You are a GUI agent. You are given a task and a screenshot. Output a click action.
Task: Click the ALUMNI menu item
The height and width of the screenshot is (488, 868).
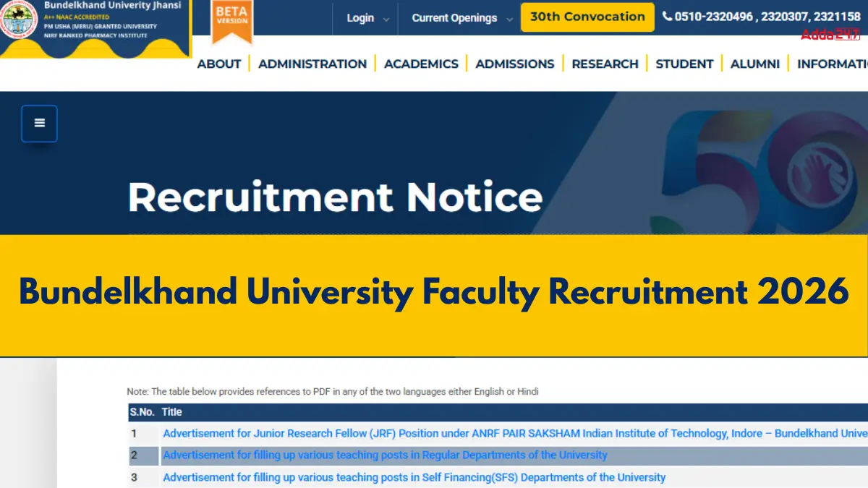(755, 64)
